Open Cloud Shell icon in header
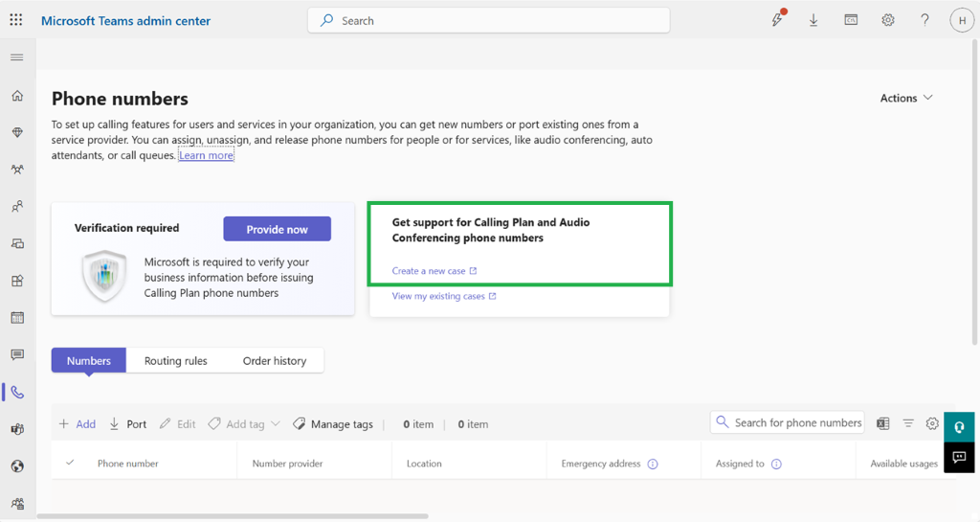The image size is (980, 522). 851,21
